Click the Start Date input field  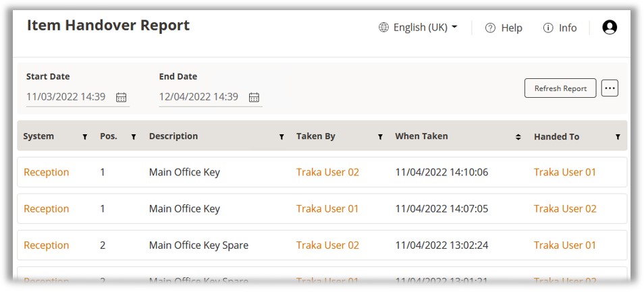click(66, 97)
